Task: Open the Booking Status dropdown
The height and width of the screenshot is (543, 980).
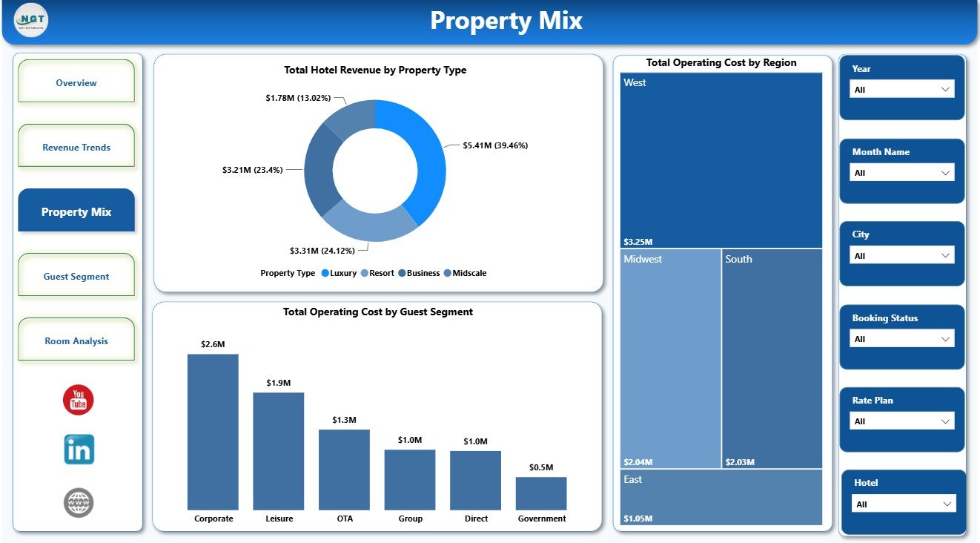Action: (901, 338)
